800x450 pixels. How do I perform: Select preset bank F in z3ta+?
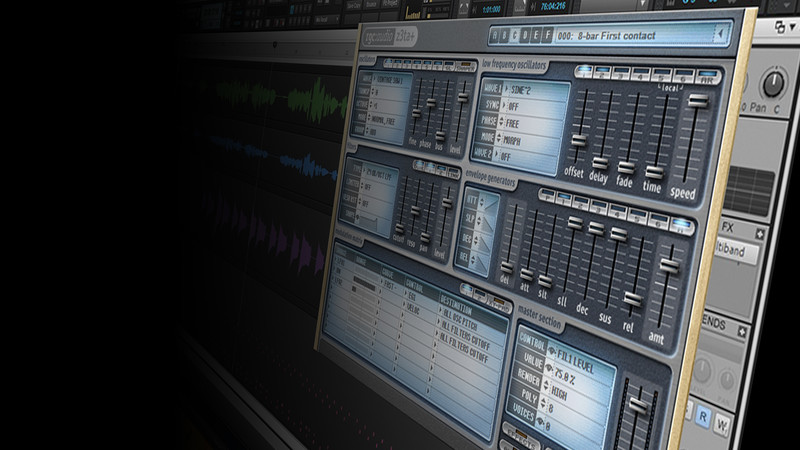[547, 36]
